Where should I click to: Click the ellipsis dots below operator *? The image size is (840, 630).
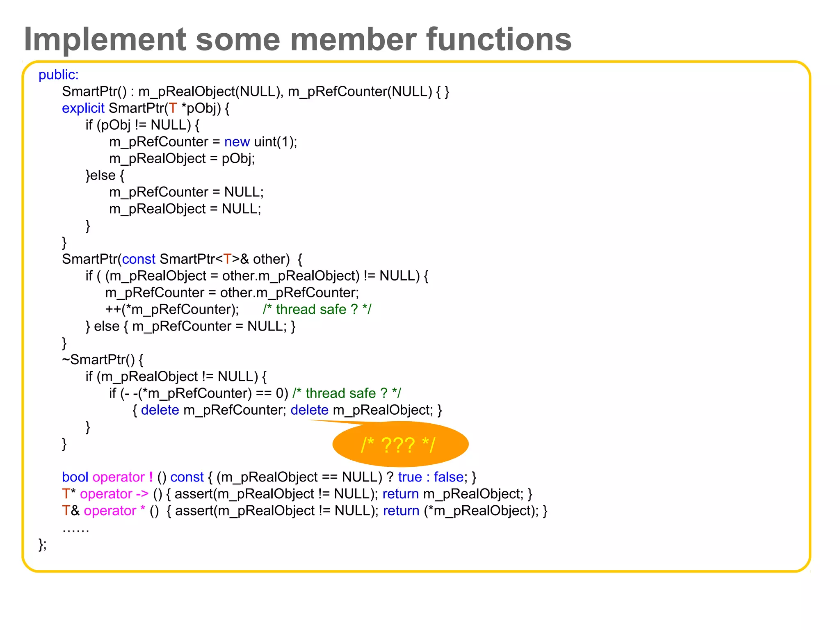coord(75,530)
